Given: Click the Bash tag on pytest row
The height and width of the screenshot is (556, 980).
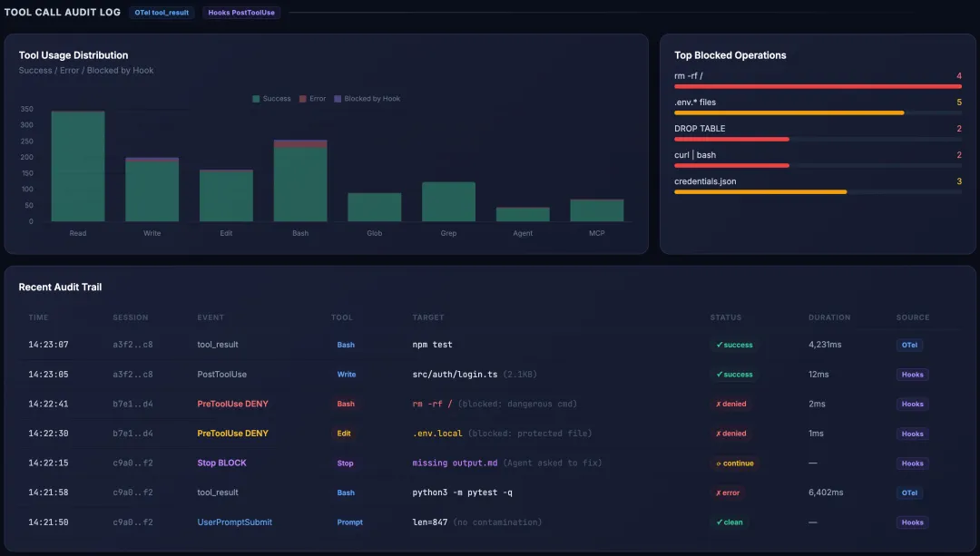Looking at the screenshot, I should pos(346,493).
